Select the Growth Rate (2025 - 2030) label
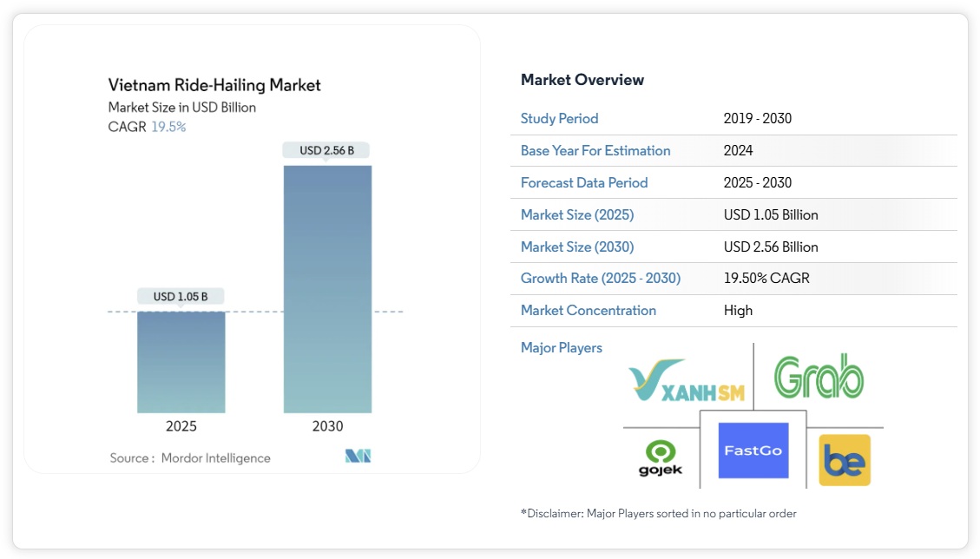Viewport: 980px width, 559px height. point(601,279)
